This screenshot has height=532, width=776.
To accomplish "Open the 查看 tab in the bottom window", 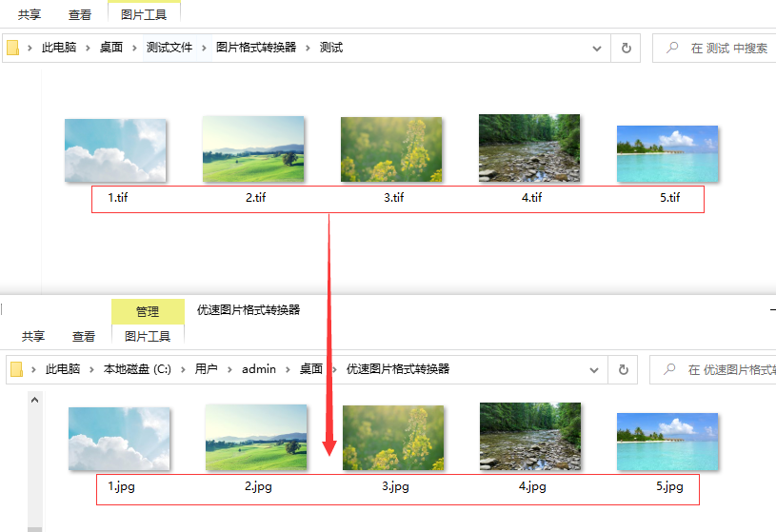I will [84, 337].
